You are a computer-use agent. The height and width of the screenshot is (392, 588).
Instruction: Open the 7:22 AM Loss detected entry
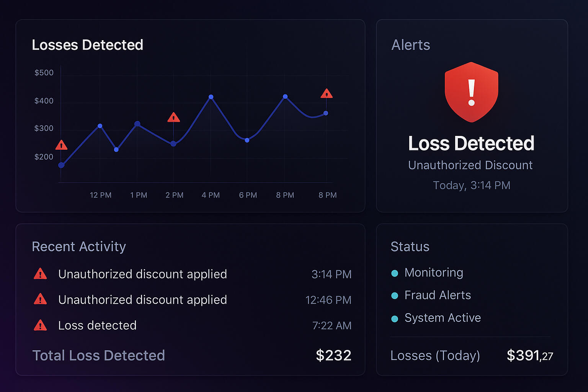[97, 325]
